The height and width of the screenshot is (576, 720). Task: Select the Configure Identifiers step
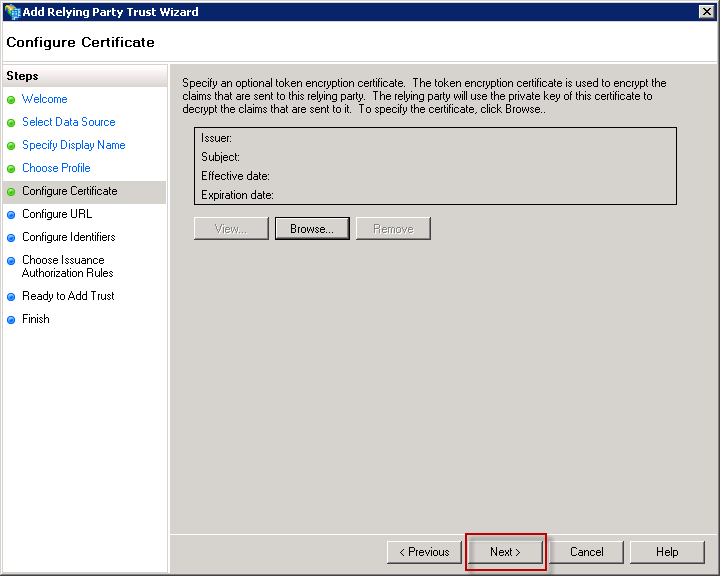69,237
